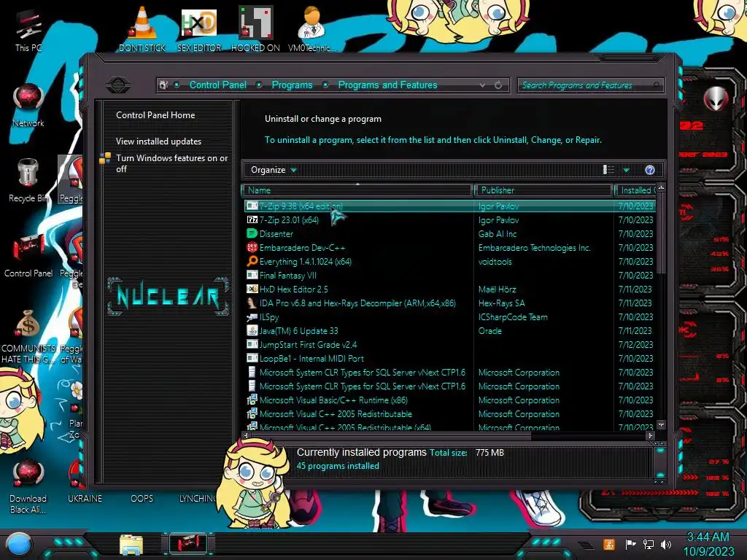Open File Explorer from the taskbar
Image resolution: width=747 pixels, height=560 pixels.
[131, 545]
